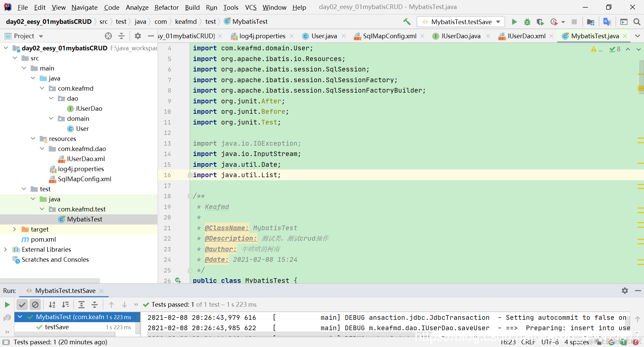Viewport: 644px width, 347px height.
Task: Build the project with the hammer icon
Action: click(407, 22)
